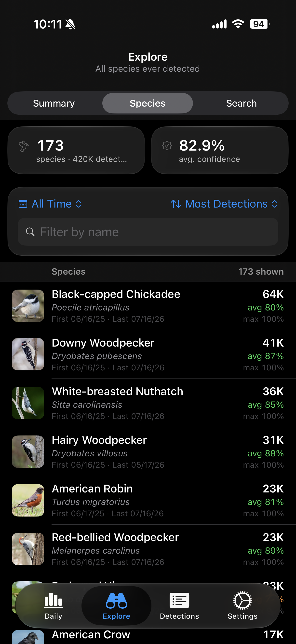Focus the Filter by name field

(148, 232)
